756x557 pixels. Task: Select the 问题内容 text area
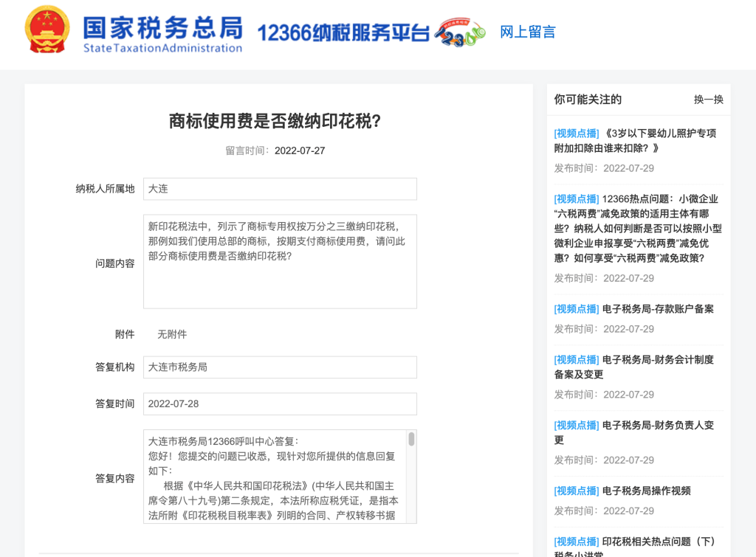[279, 262]
